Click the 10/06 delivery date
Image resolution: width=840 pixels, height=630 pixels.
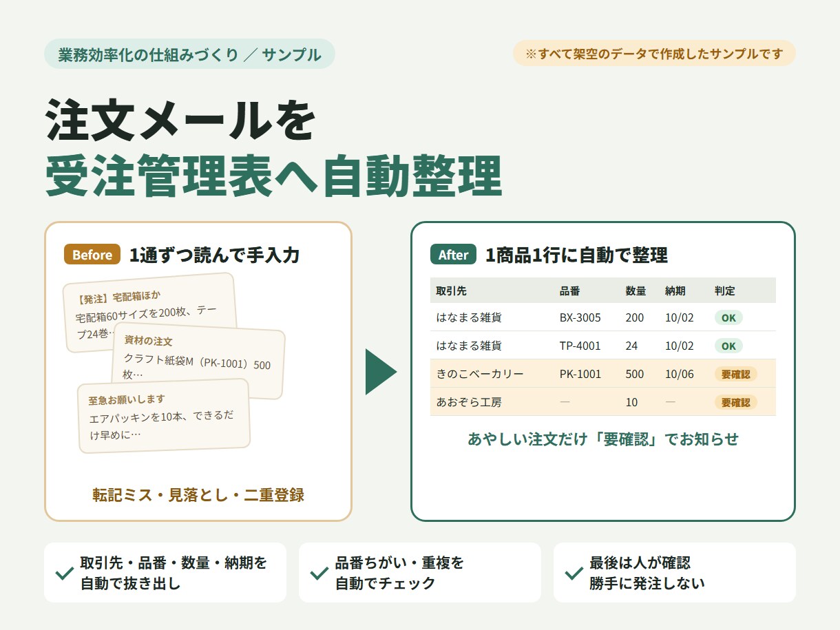click(x=680, y=374)
